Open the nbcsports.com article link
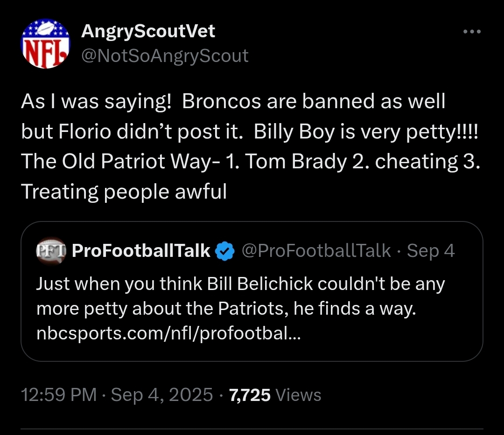 [169, 334]
